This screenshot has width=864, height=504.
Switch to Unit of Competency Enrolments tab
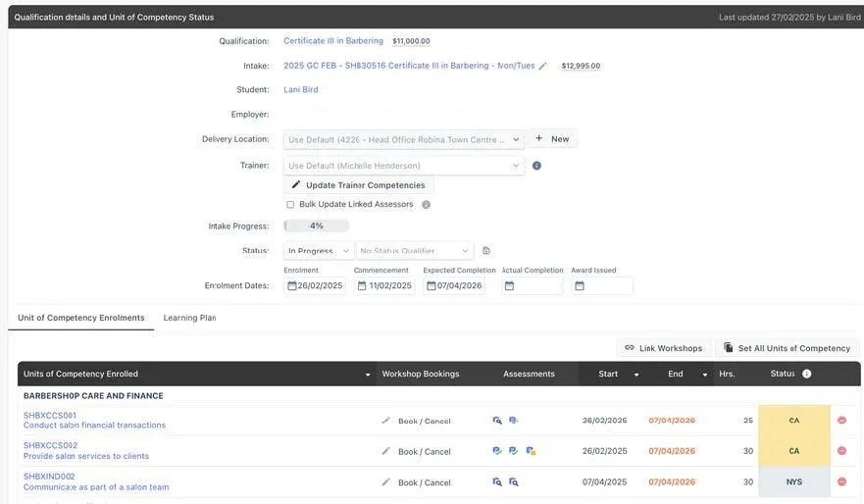click(81, 318)
